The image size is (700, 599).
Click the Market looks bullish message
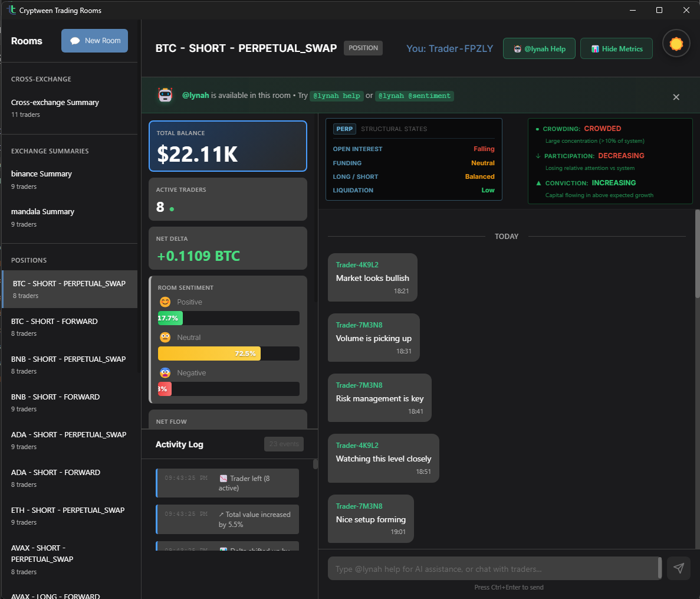372,277
